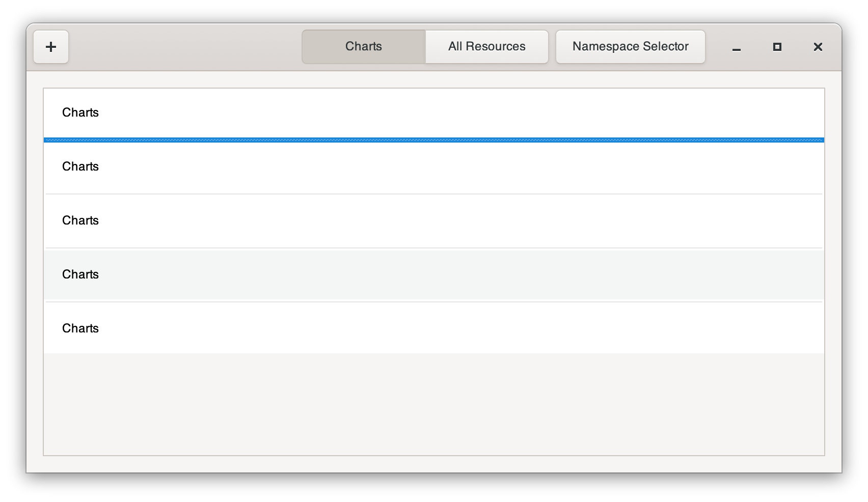Open the Namespace Selector
This screenshot has width=868, height=502.
point(631,46)
